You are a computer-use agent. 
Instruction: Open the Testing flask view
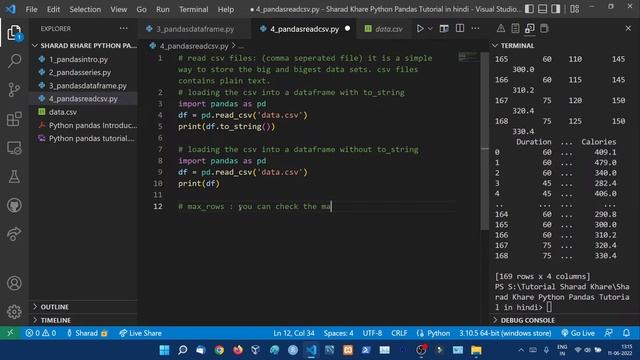[14, 177]
